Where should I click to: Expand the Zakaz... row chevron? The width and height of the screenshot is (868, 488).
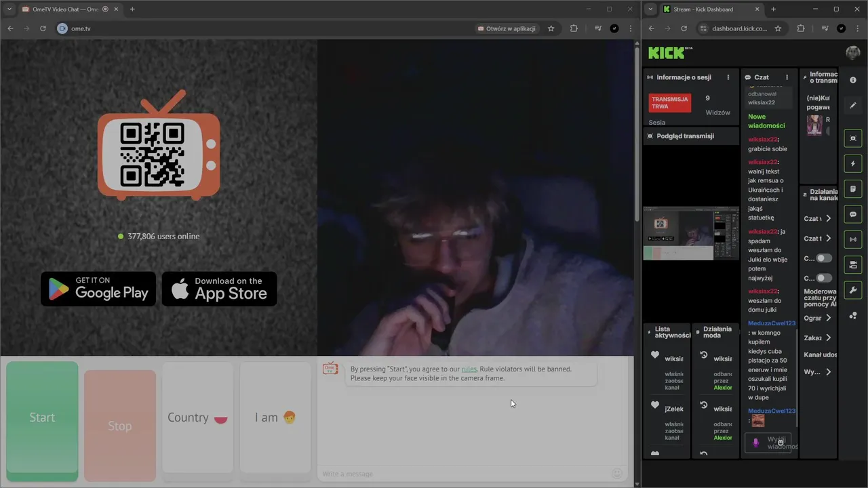(829, 338)
